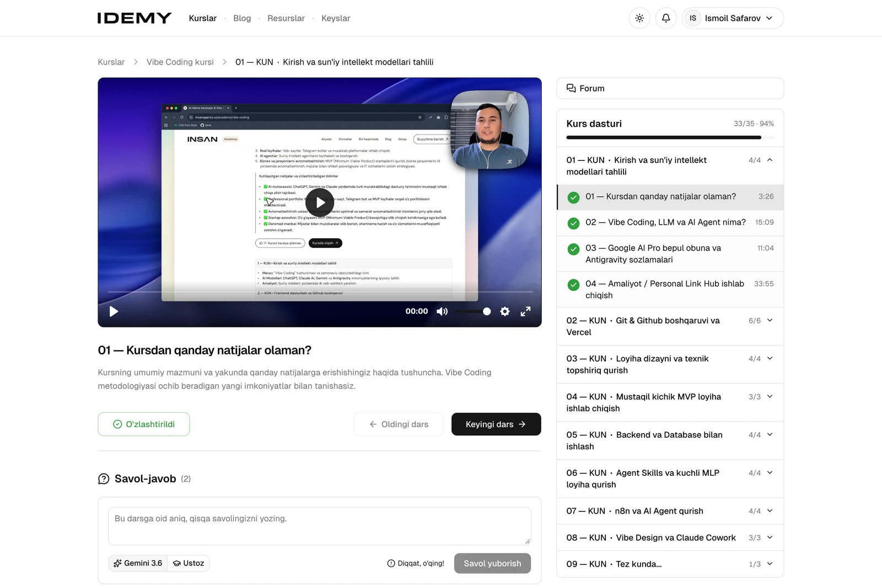Viewport: 882px width, 588px height.
Task: Select Ustoz as answerer
Action: [x=189, y=563]
